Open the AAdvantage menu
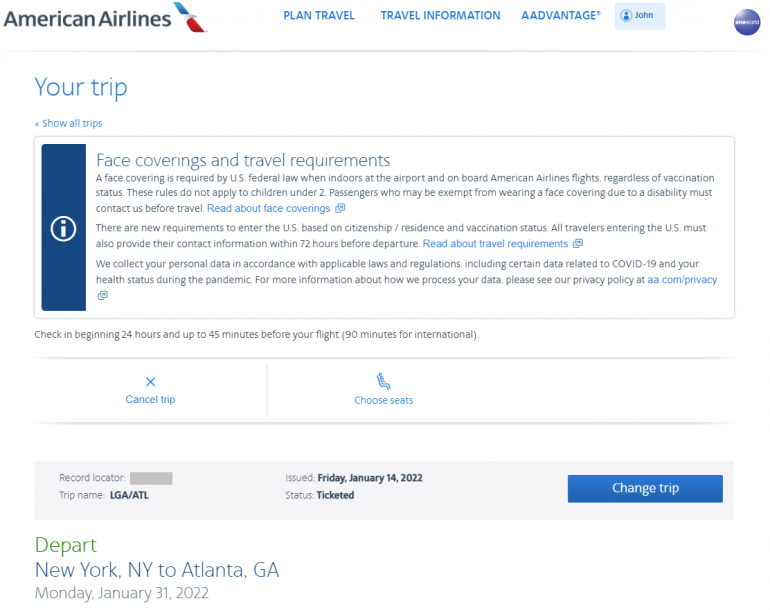Viewport: 770px width, 610px height. point(561,16)
